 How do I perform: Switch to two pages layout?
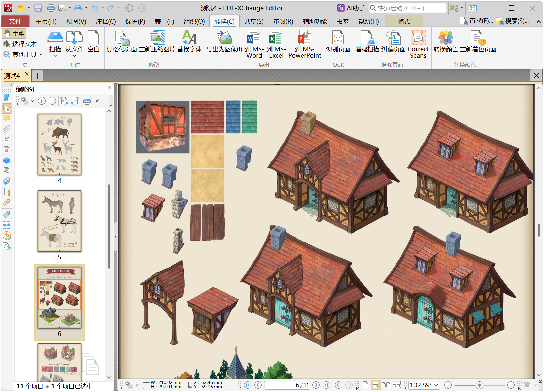pyautogui.click(x=386, y=385)
